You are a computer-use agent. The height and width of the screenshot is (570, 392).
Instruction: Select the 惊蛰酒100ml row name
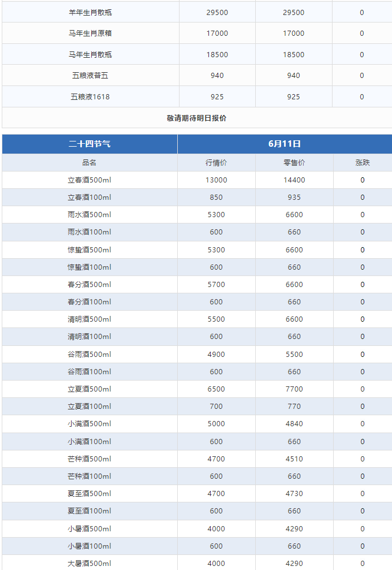(89, 267)
